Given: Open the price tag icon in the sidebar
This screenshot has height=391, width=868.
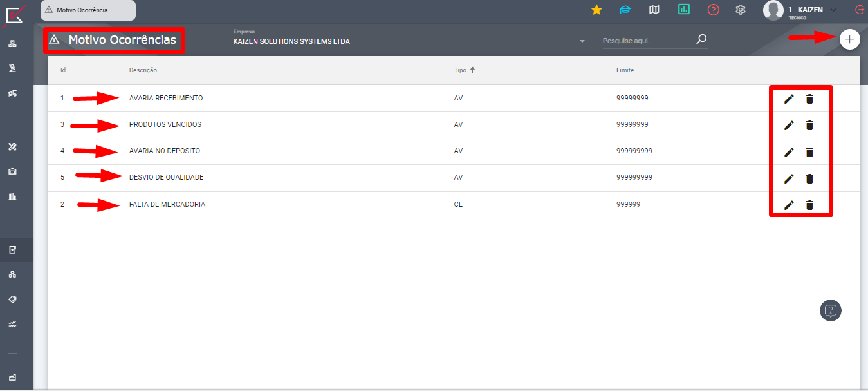Looking at the screenshot, I should coord(12,300).
